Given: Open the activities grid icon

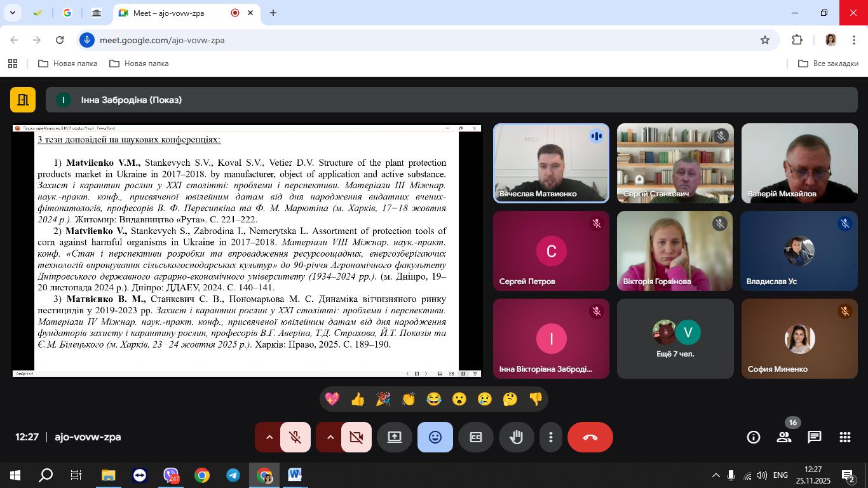Looking at the screenshot, I should tap(844, 437).
